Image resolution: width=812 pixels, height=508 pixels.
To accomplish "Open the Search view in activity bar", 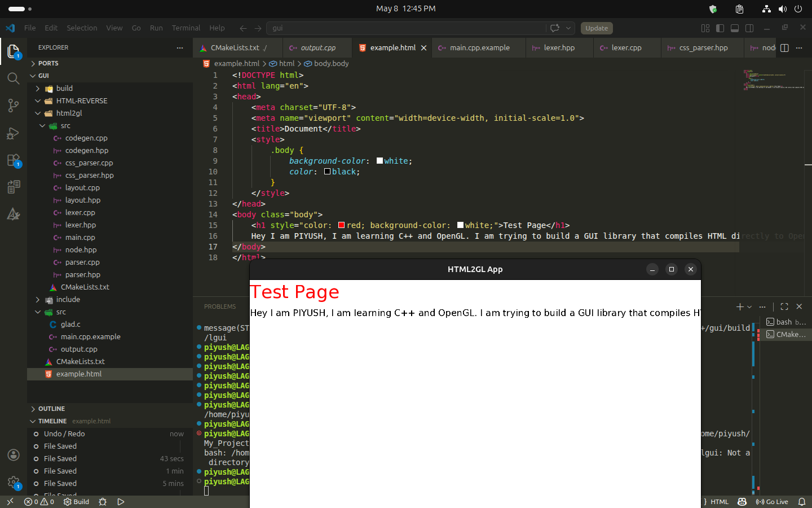I will pyautogui.click(x=14, y=78).
